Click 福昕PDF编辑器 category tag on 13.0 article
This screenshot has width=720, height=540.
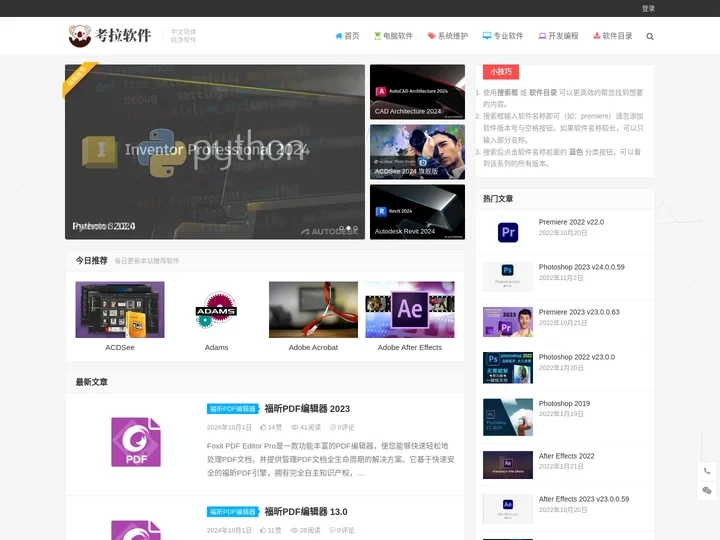(233, 512)
